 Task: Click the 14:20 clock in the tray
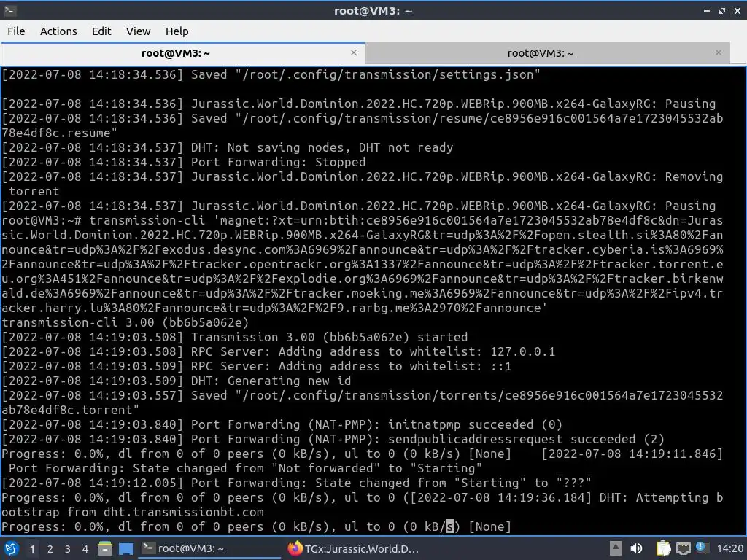coord(730,548)
